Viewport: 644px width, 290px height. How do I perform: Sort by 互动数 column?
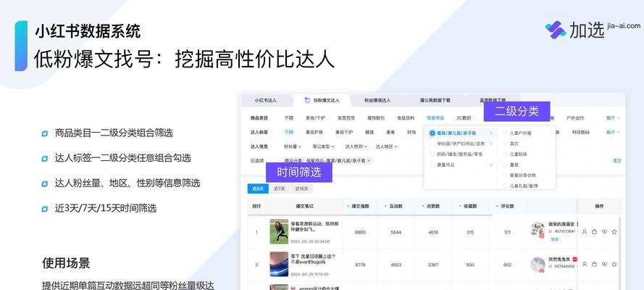tap(393, 206)
